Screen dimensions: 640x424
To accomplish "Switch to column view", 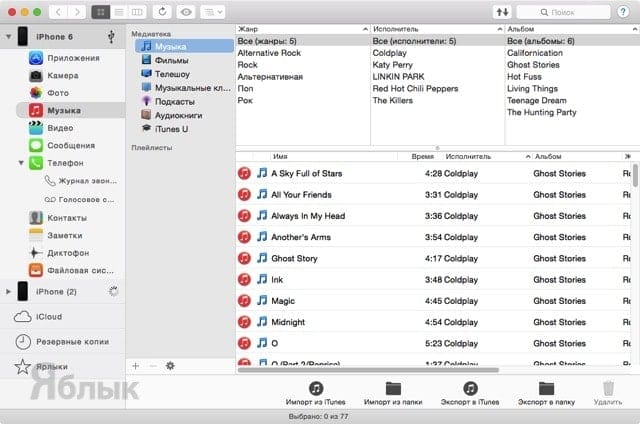I will [x=138, y=12].
